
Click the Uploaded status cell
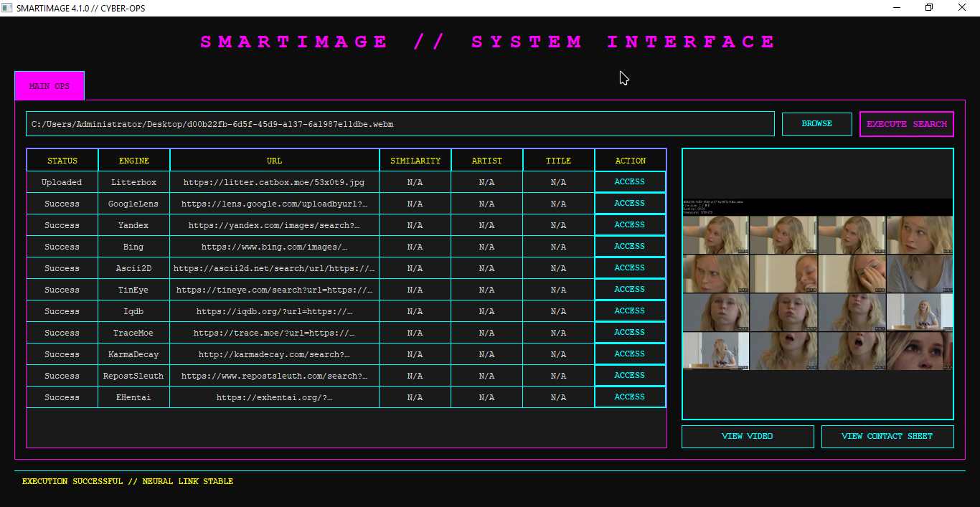[62, 182]
